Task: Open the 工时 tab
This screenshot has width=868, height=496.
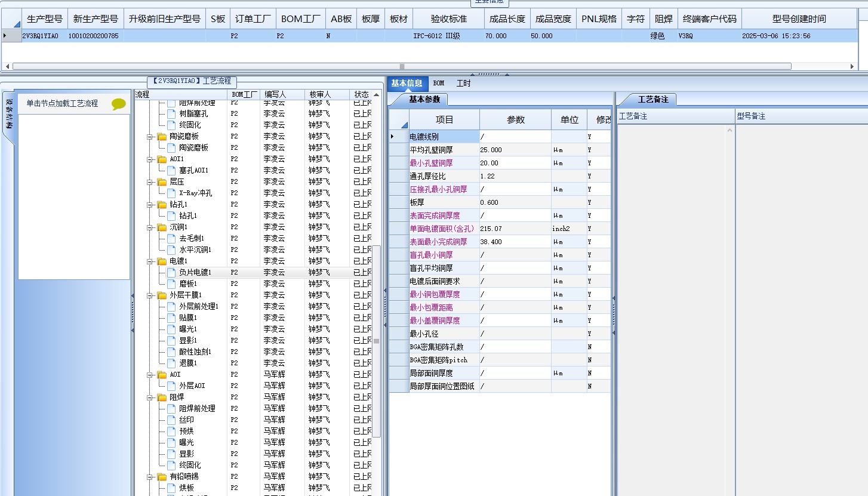Action: coord(464,84)
